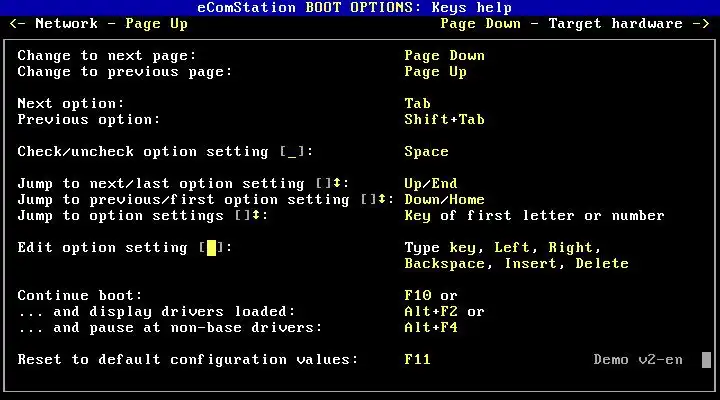Click the 'Tab' key text
The image size is (720, 400).
pos(417,104)
